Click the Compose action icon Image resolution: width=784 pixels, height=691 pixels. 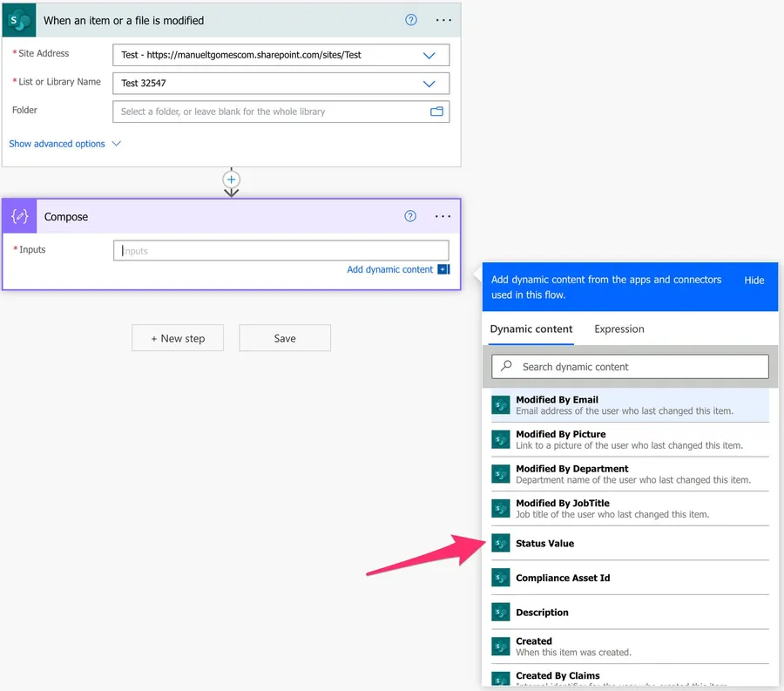(x=19, y=217)
